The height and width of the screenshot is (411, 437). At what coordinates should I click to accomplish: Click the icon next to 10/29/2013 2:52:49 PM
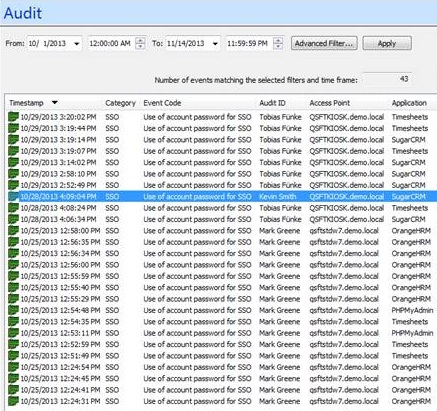tap(13, 185)
